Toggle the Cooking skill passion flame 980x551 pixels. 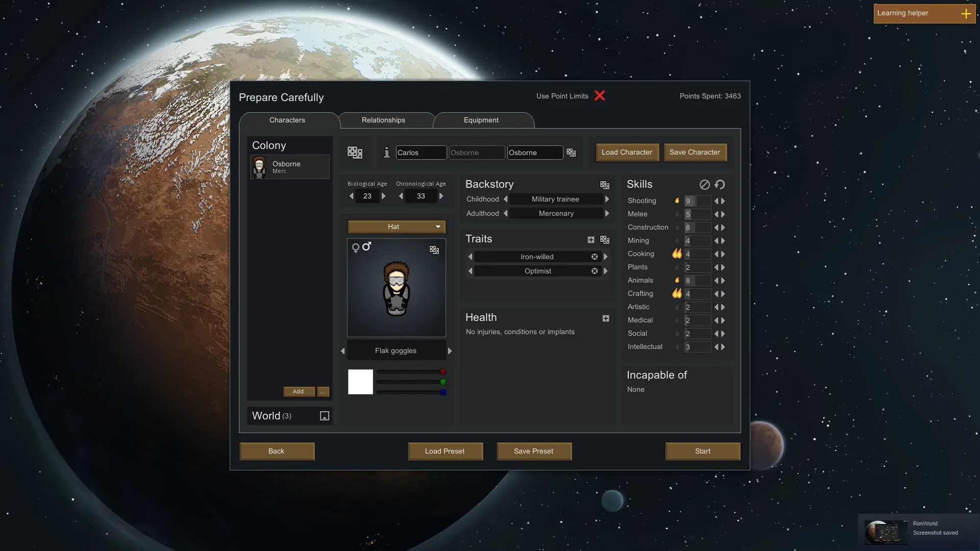pyautogui.click(x=677, y=254)
